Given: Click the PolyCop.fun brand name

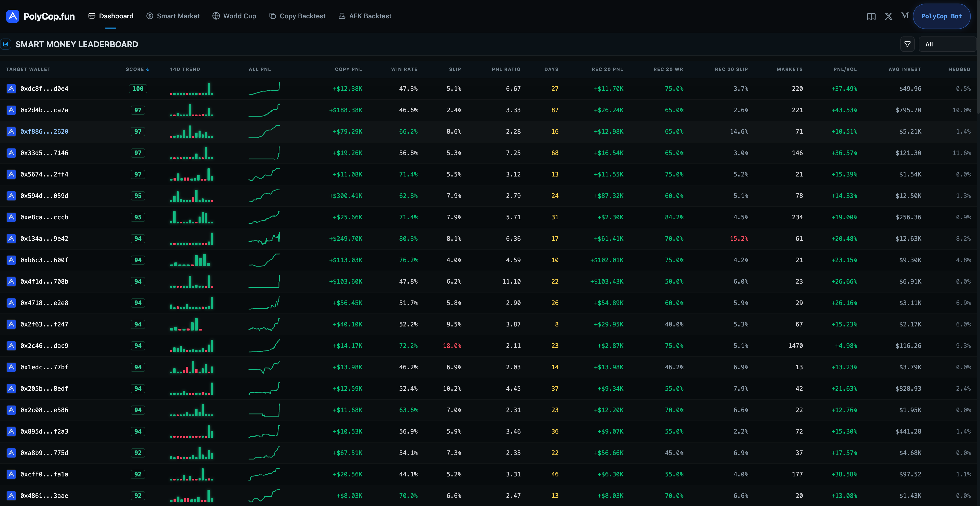Looking at the screenshot, I should (49, 16).
